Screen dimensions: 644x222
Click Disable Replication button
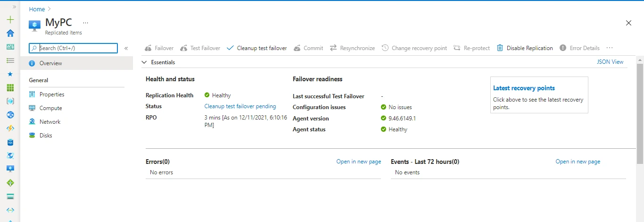[x=525, y=48]
